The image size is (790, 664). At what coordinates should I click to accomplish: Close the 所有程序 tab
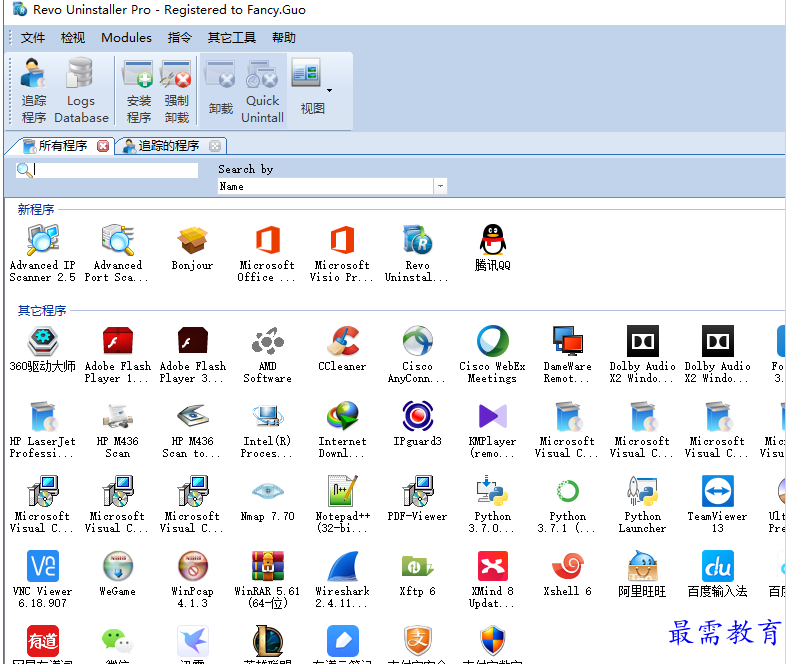point(103,146)
